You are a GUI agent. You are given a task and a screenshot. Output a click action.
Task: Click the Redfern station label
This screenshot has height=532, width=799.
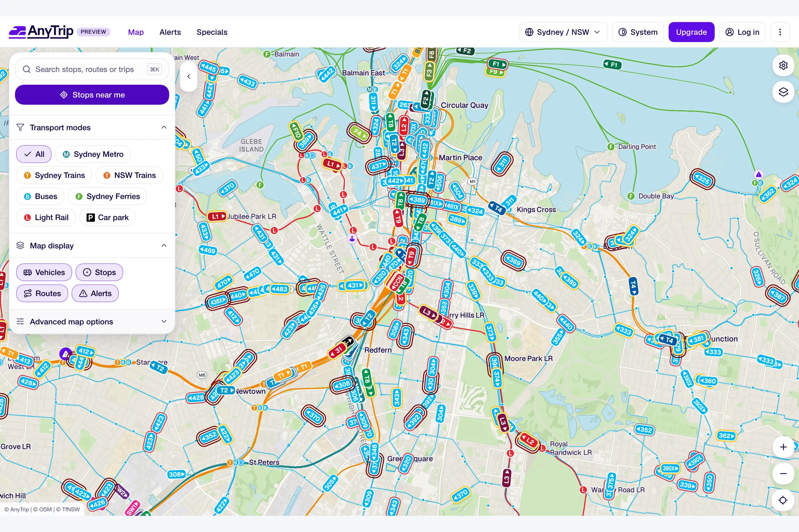pos(378,350)
